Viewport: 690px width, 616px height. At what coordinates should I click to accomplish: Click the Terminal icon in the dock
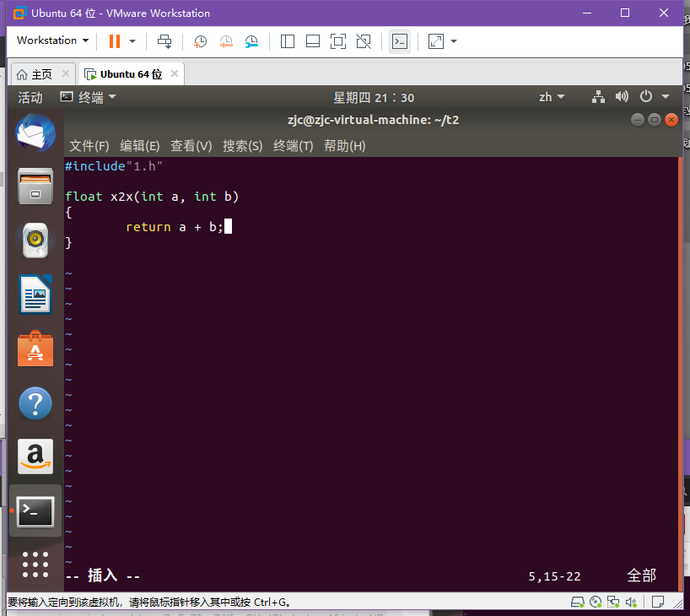point(35,511)
